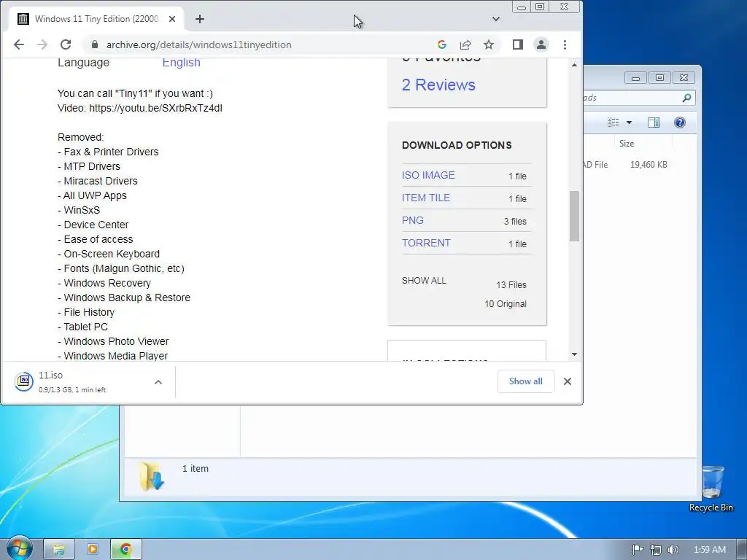The image size is (747, 560).
Task: Open the tab search chevron
Action: [496, 19]
